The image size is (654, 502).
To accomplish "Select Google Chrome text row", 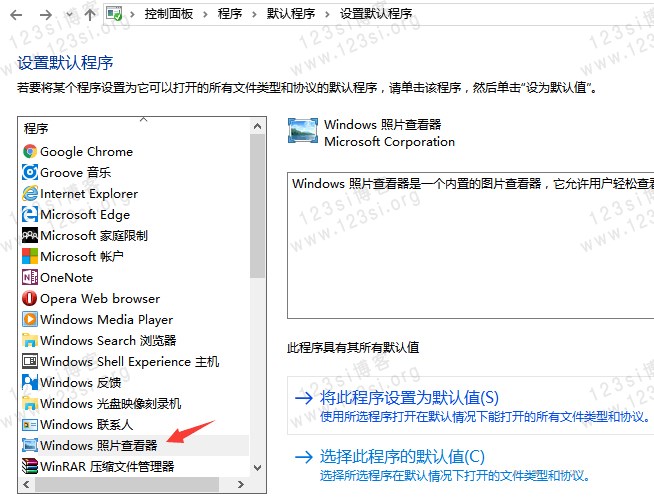I will pos(86,151).
